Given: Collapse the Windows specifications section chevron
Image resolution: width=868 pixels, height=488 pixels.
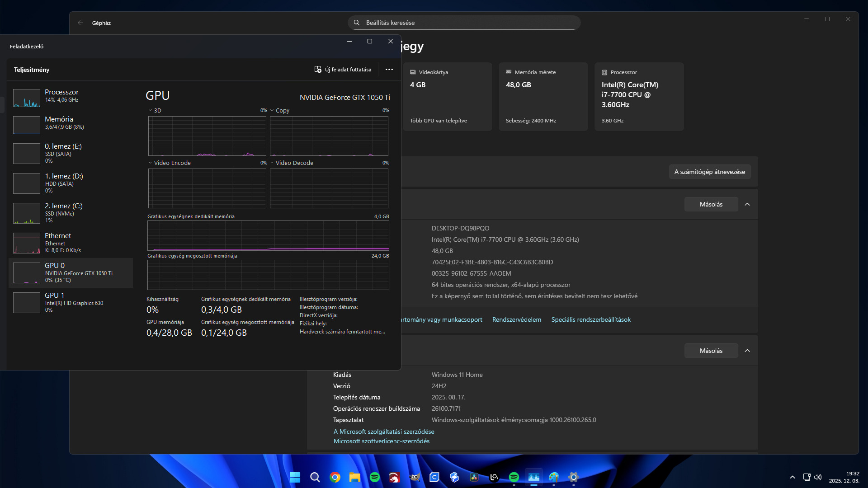Looking at the screenshot, I should (x=747, y=351).
